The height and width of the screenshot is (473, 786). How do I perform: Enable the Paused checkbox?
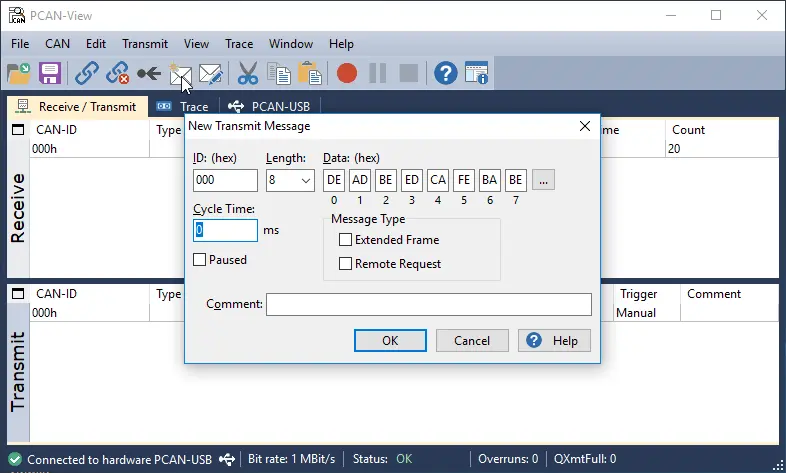tap(200, 260)
